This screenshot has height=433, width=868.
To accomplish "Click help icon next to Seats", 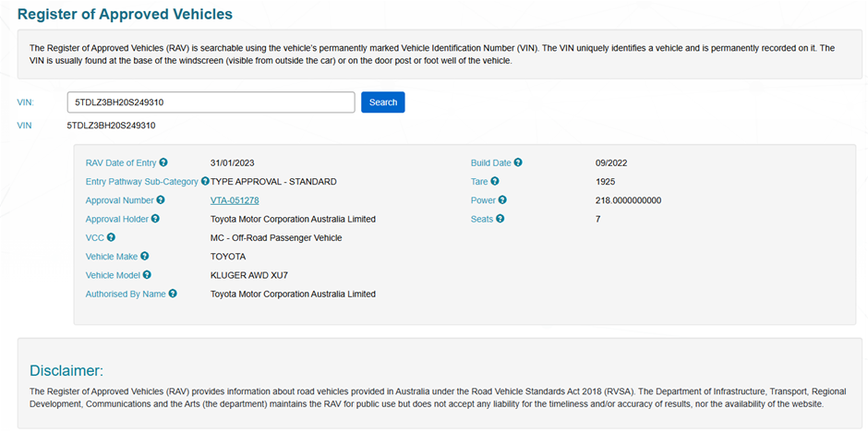I will 500,219.
